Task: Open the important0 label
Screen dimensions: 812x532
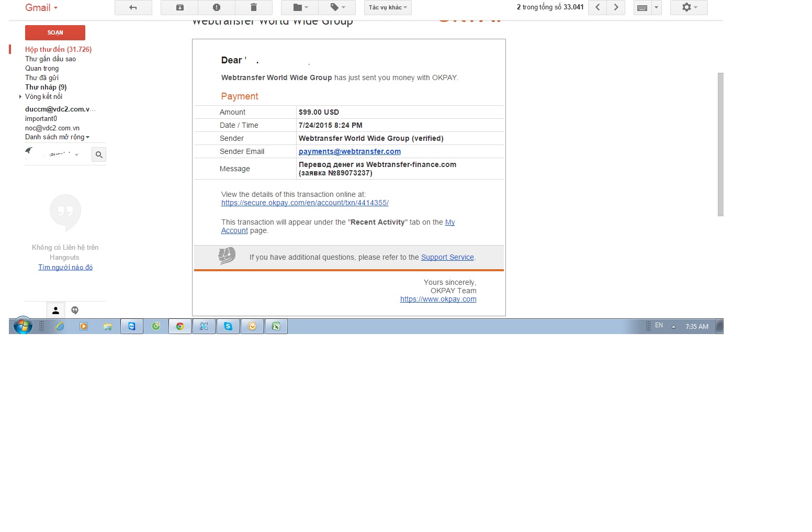Action: click(41, 118)
